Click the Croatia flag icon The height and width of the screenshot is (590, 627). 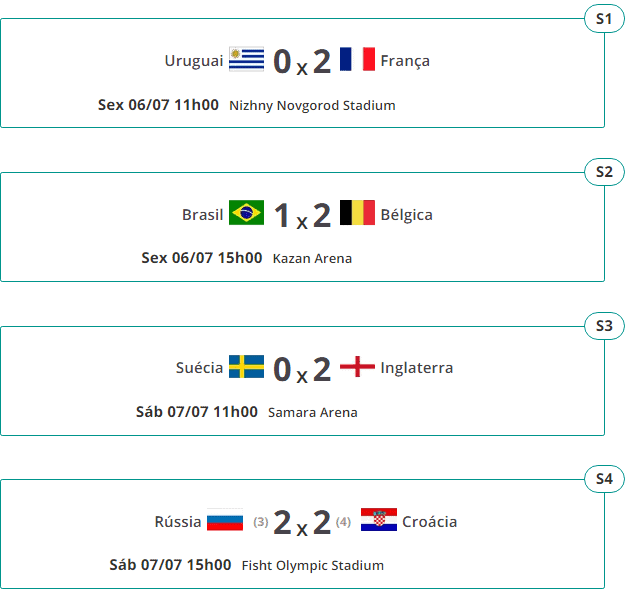coord(379,521)
